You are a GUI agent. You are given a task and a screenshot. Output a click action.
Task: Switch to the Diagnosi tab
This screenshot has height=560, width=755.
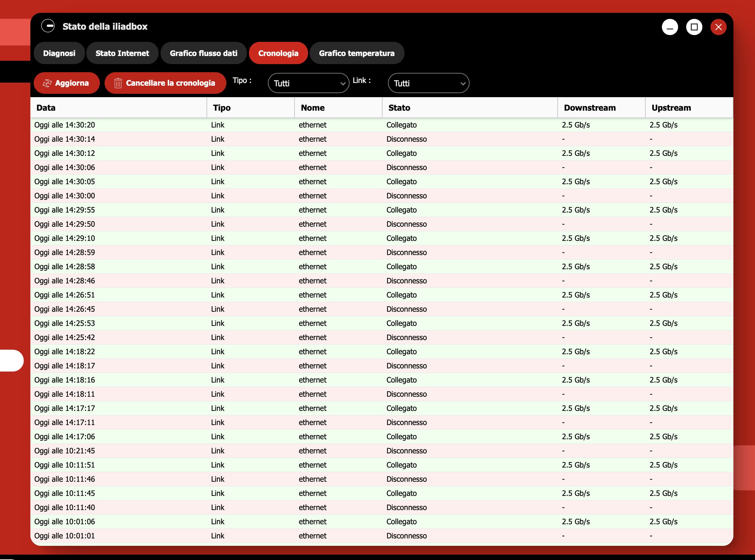[x=59, y=53]
